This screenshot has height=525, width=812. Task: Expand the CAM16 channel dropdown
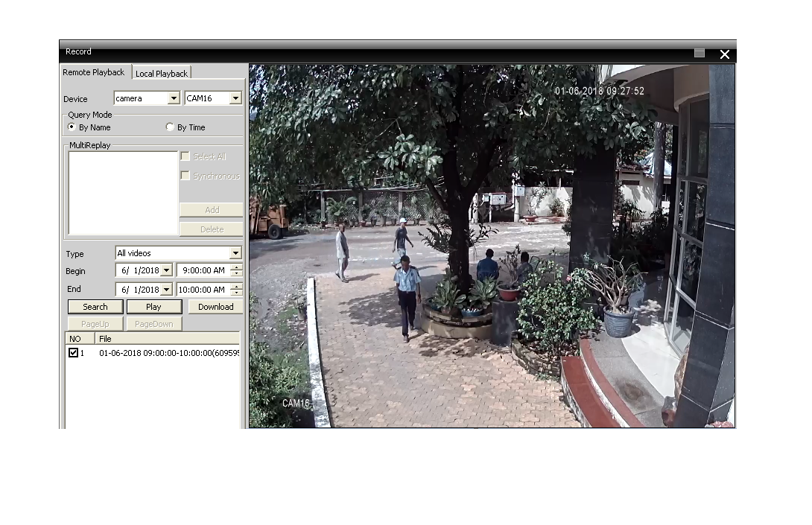235,98
